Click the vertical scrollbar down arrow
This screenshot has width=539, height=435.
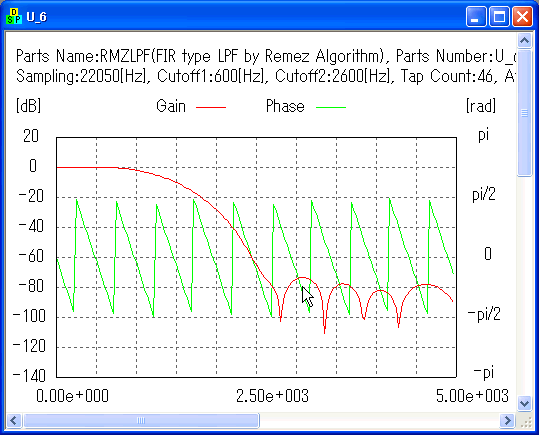click(525, 403)
